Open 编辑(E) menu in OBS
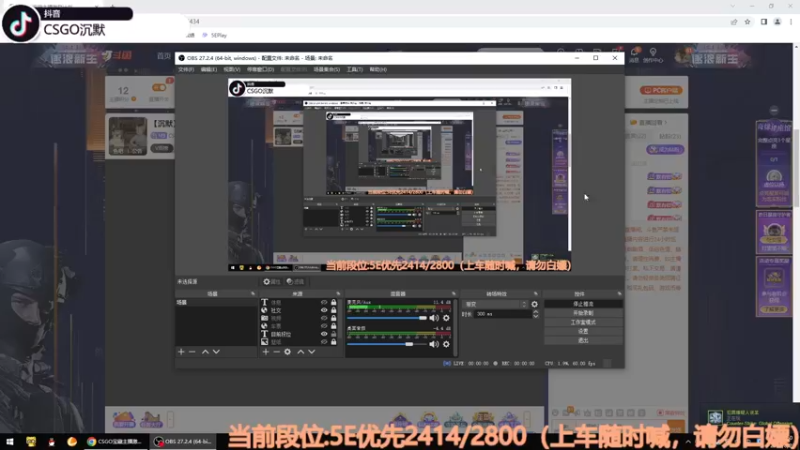This screenshot has height=450, width=800. tap(209, 69)
